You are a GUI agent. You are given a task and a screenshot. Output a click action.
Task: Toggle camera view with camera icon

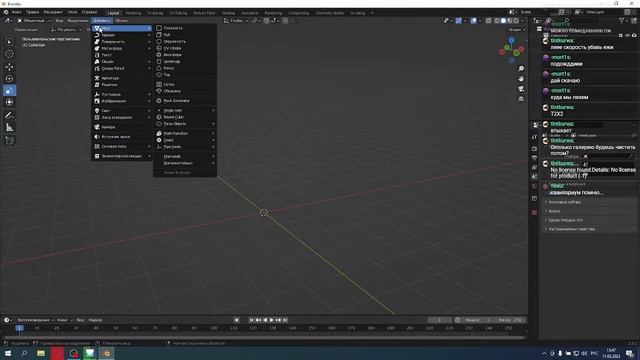coord(521,89)
